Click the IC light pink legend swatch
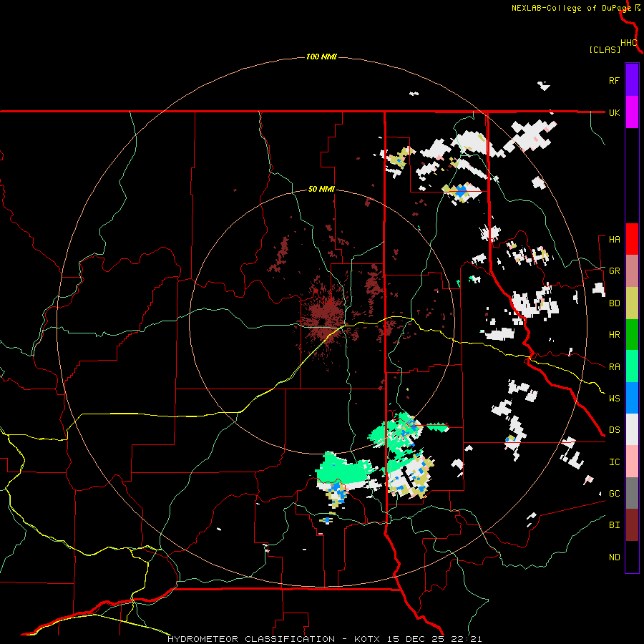The width and height of the screenshot is (644, 644). click(x=632, y=462)
